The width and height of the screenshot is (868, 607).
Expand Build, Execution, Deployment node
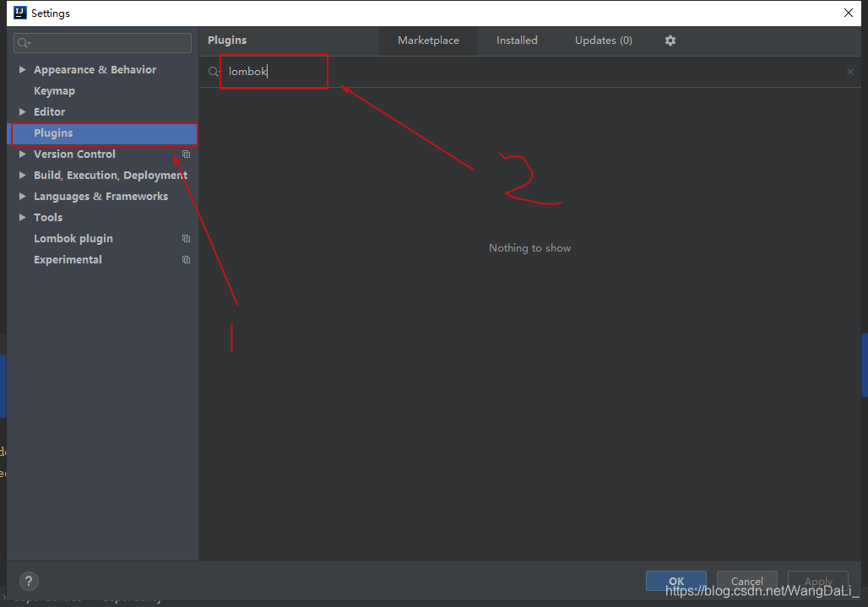click(x=22, y=175)
